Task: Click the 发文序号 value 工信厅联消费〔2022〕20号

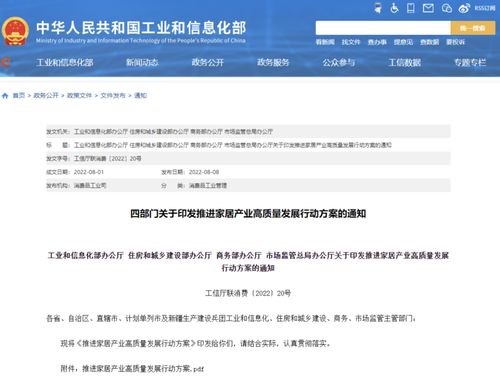Action: pyautogui.click(x=107, y=159)
